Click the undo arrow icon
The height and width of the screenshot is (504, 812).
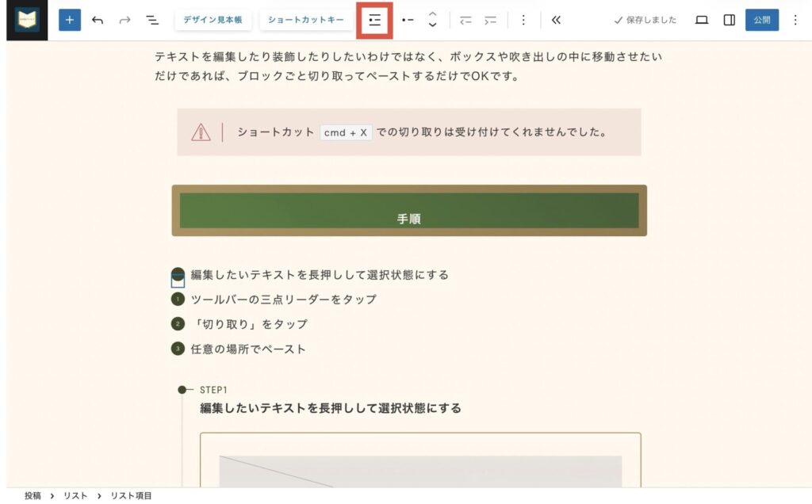click(98, 21)
